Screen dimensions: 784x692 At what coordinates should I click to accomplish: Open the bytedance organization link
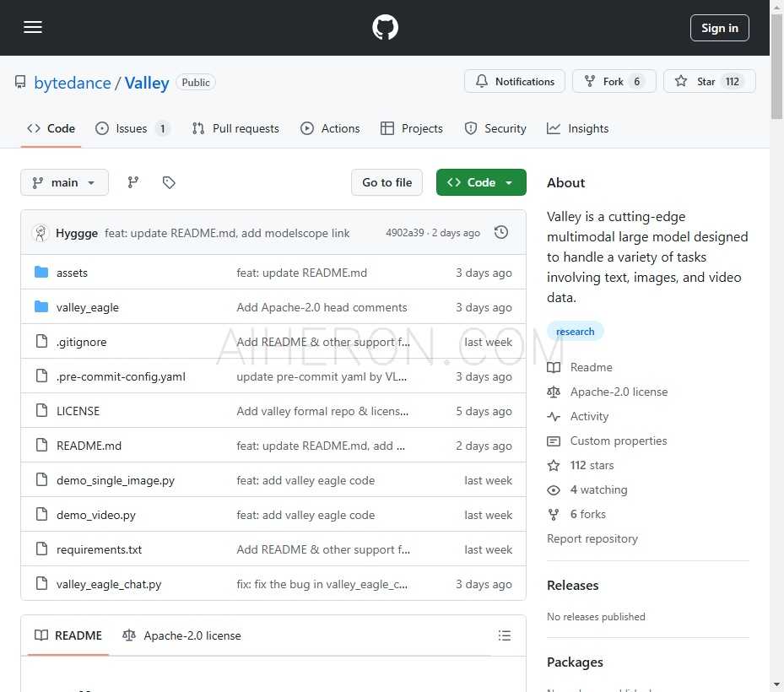click(x=73, y=83)
